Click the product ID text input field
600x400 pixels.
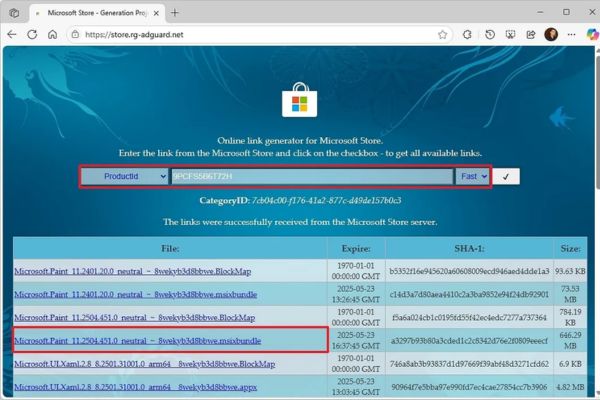[310, 176]
